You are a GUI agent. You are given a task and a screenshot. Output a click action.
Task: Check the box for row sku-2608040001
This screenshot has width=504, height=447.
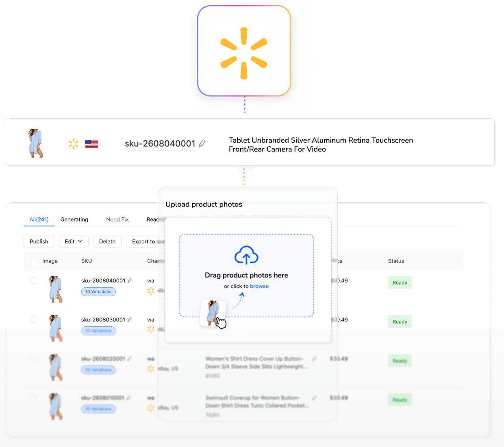tap(33, 280)
